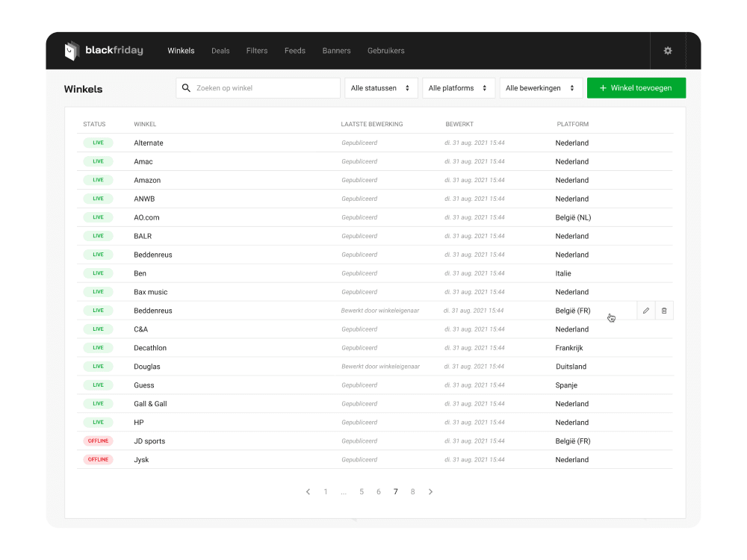Click the Winkel toevoegen button

click(x=636, y=88)
